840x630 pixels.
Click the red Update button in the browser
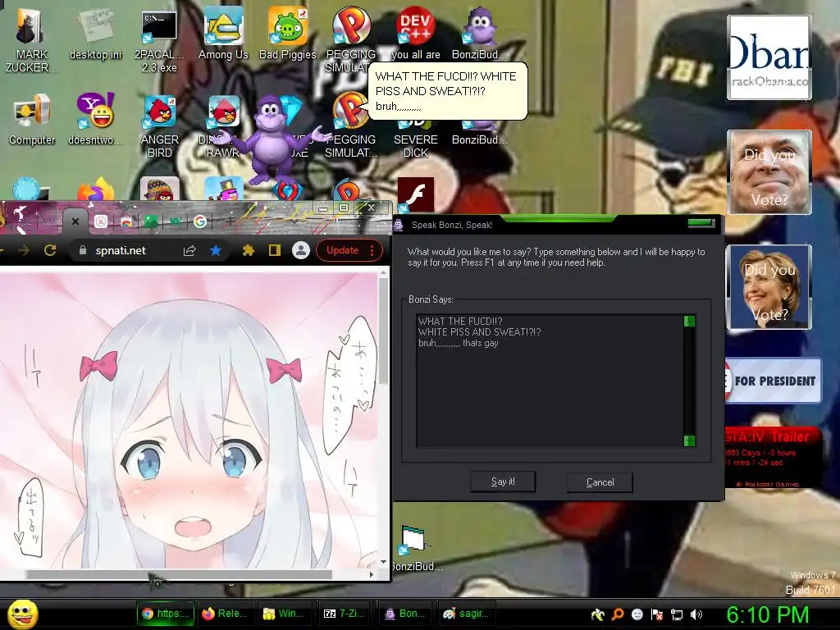pos(342,250)
